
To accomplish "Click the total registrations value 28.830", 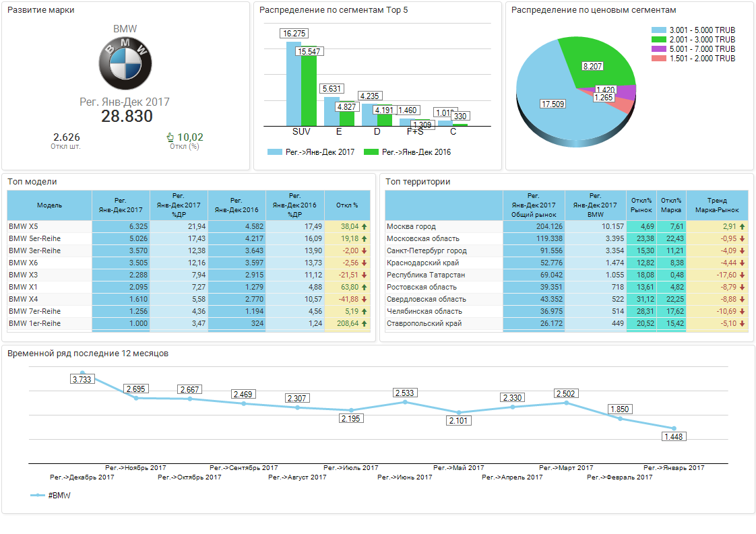I will [127, 116].
